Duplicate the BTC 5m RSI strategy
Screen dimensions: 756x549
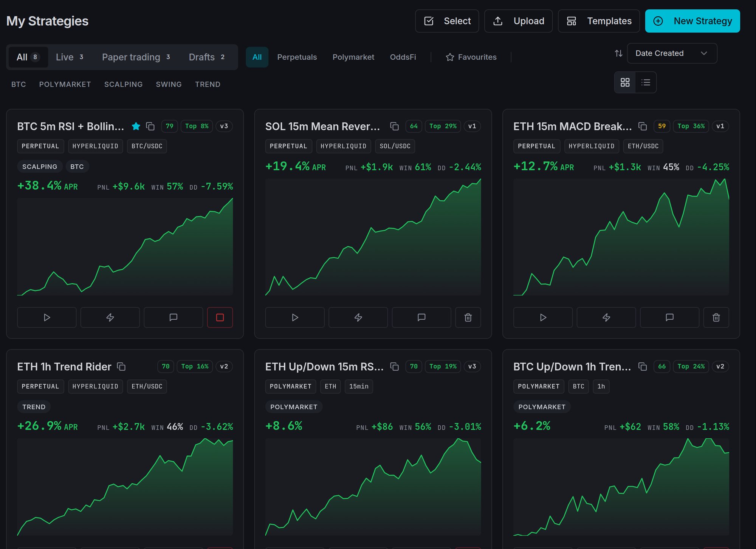150,126
